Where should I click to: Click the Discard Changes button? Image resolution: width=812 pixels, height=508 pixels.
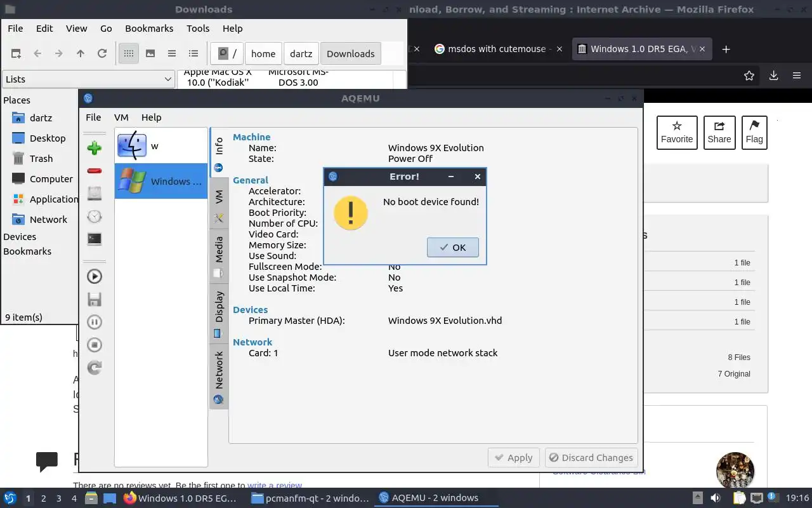[x=591, y=457]
